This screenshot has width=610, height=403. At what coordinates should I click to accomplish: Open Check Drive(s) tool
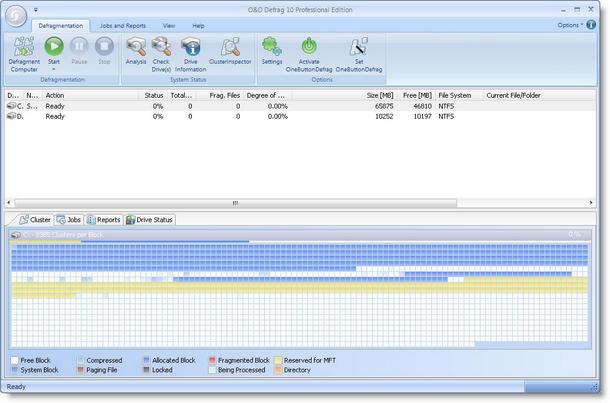[161, 46]
